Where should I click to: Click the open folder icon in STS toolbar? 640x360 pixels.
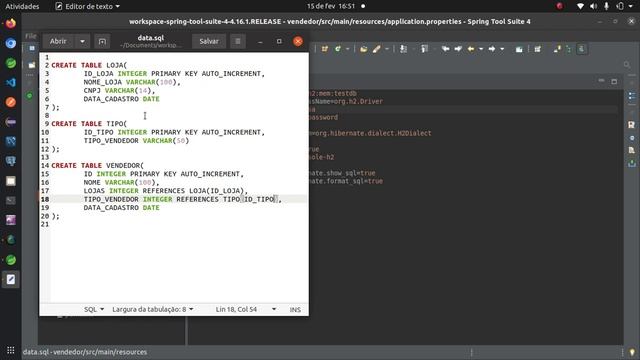(363, 49)
